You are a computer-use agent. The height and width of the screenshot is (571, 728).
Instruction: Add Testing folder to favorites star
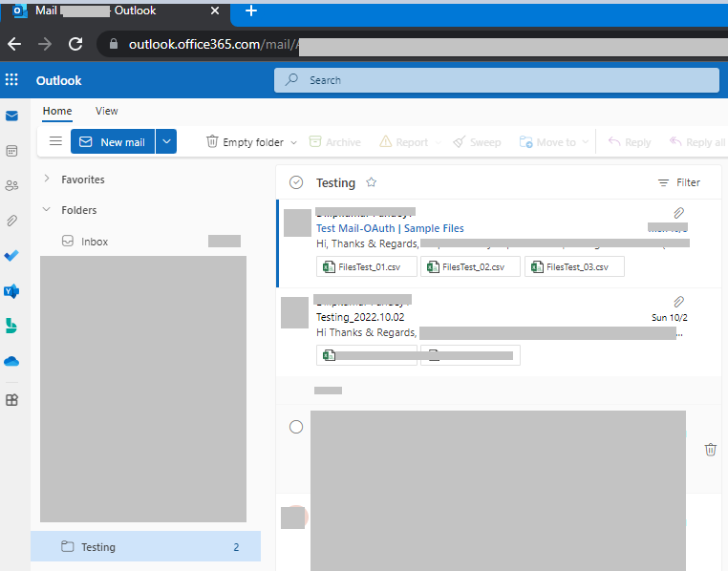point(371,182)
